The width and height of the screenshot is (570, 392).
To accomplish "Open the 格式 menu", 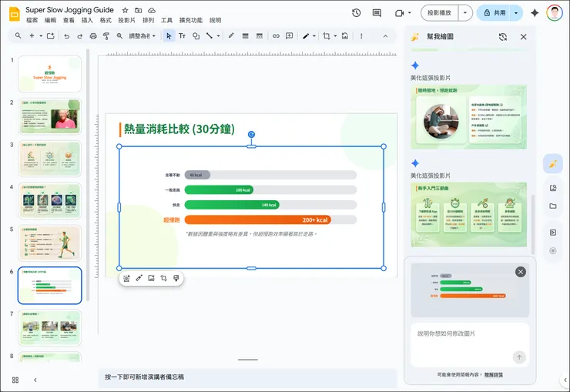I will point(106,20).
